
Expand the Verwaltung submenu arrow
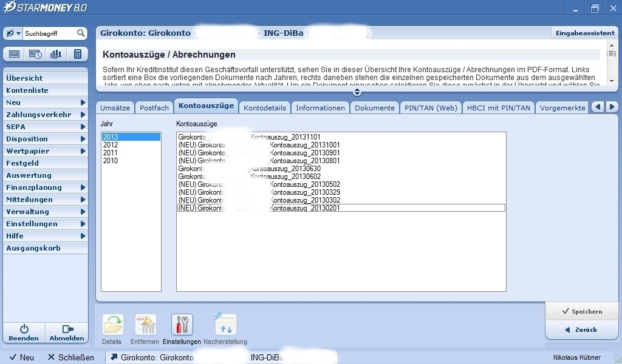coord(83,212)
